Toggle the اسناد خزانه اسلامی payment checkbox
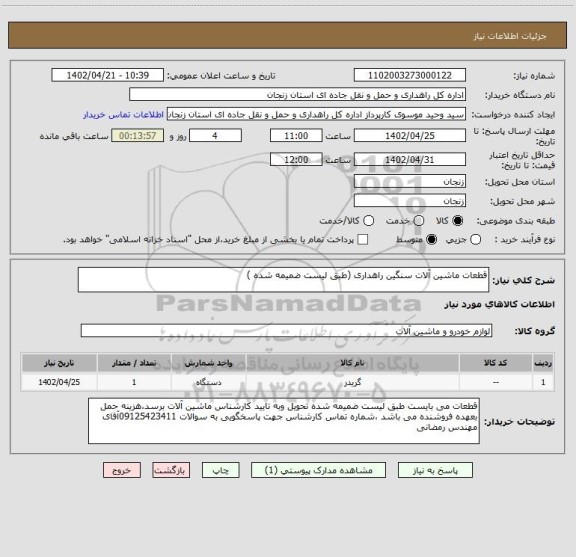The width and height of the screenshot is (576, 557). (x=363, y=240)
